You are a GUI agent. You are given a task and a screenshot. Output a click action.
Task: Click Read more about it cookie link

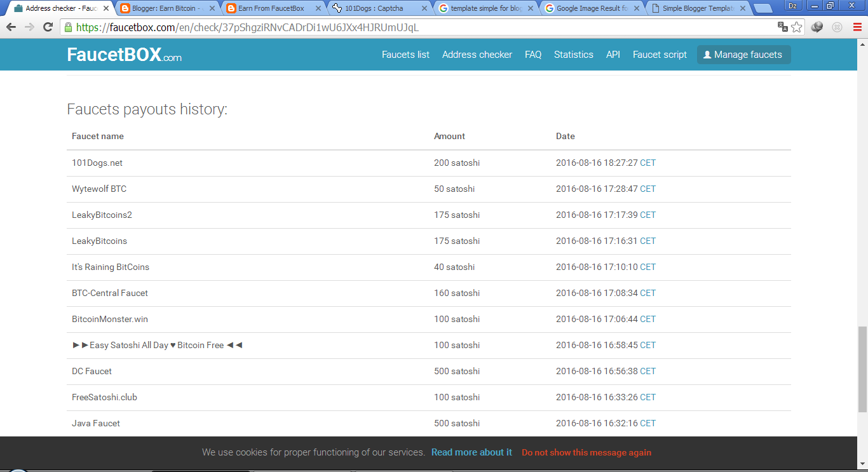[x=471, y=452]
